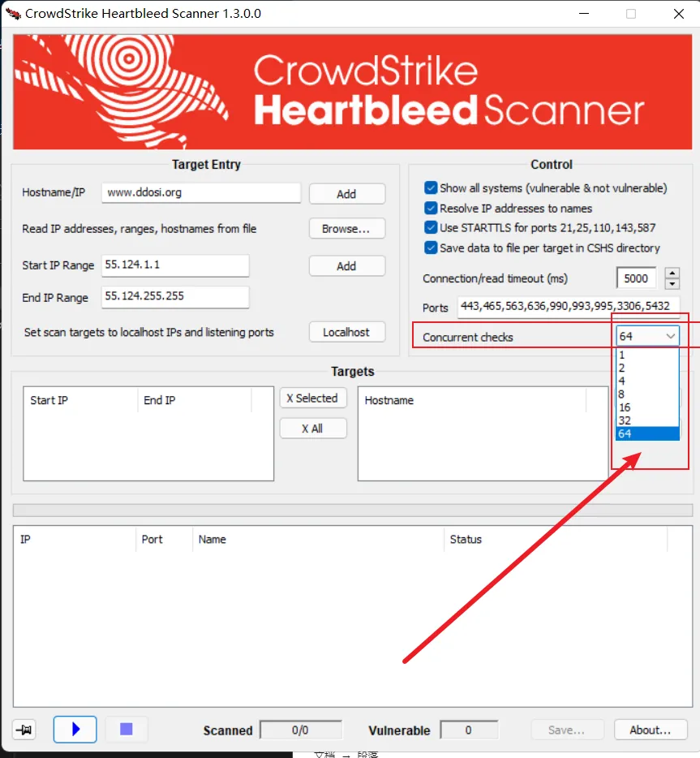Choose 4 concurrent checks

647,381
